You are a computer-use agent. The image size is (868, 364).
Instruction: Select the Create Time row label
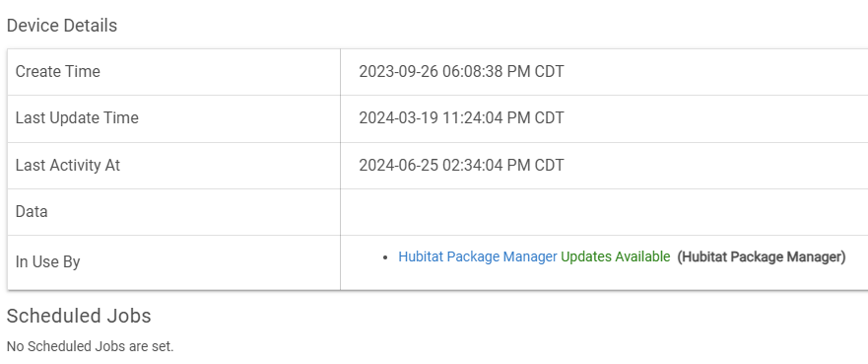[x=57, y=71]
